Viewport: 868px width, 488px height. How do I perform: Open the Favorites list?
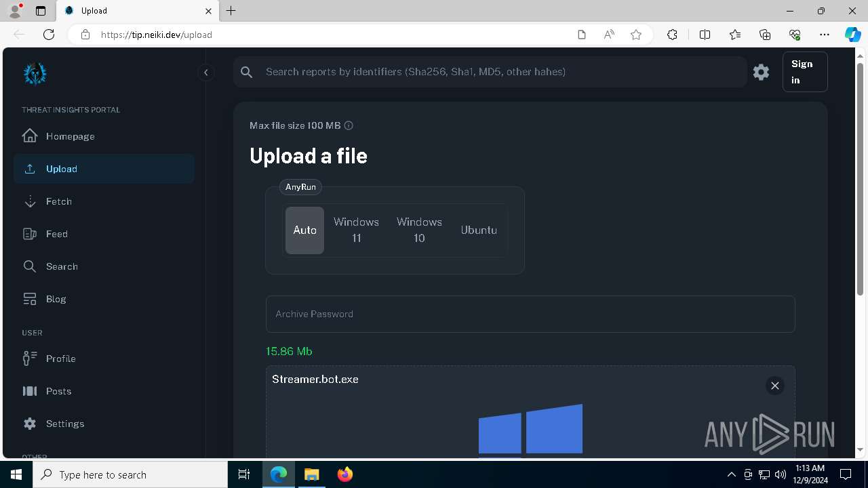click(735, 35)
